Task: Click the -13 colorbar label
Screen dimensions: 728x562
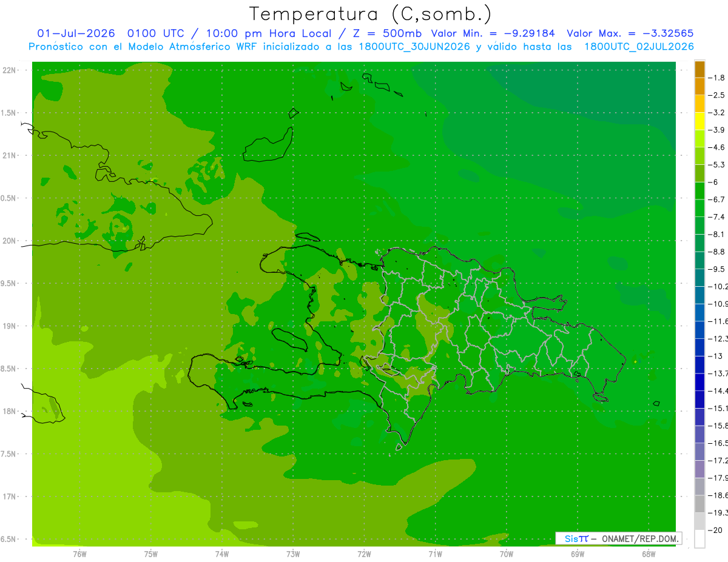Action: click(x=715, y=356)
